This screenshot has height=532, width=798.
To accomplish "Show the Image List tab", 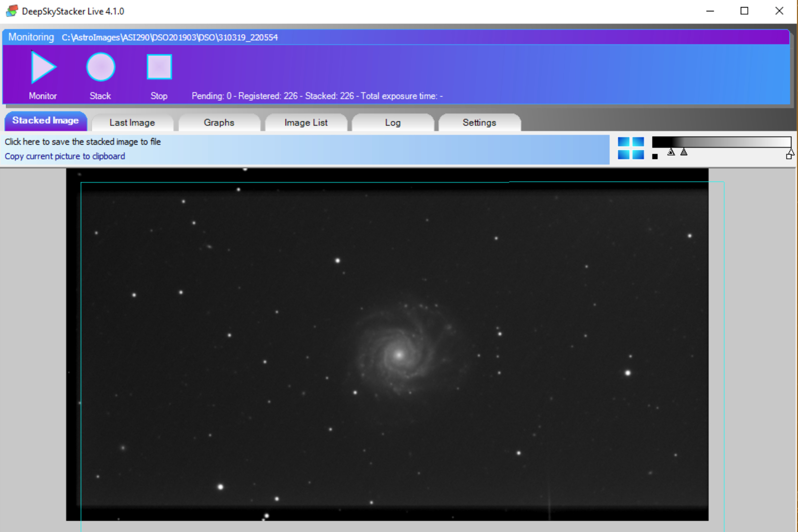I will click(x=306, y=122).
